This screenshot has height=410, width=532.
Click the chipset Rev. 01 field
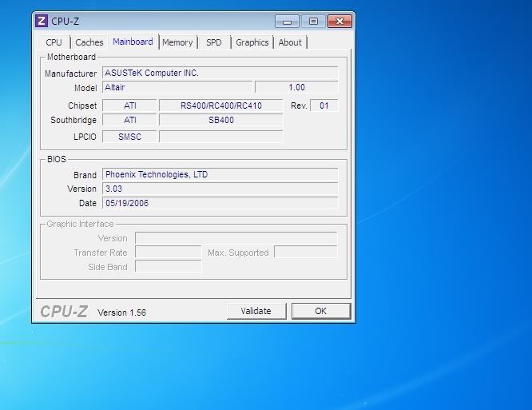coord(324,105)
